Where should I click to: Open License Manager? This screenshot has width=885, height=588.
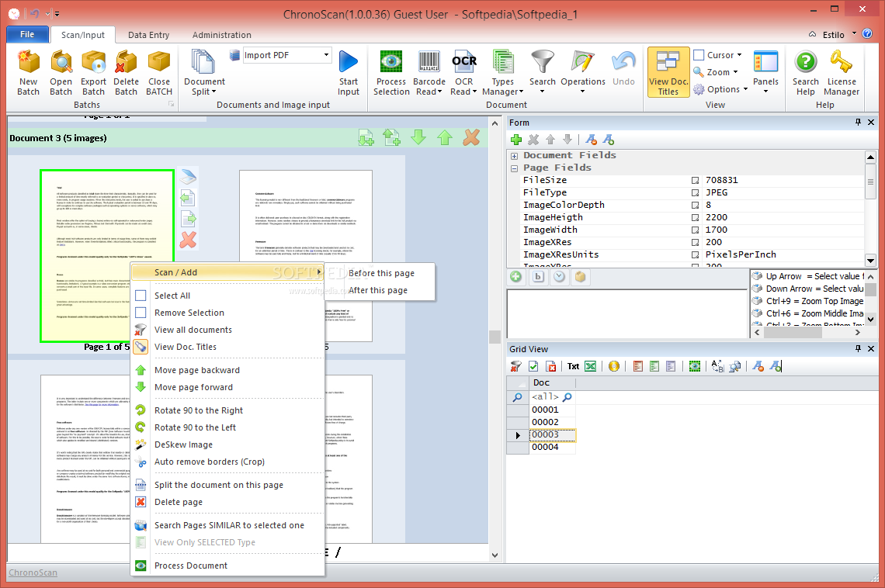[x=841, y=73]
